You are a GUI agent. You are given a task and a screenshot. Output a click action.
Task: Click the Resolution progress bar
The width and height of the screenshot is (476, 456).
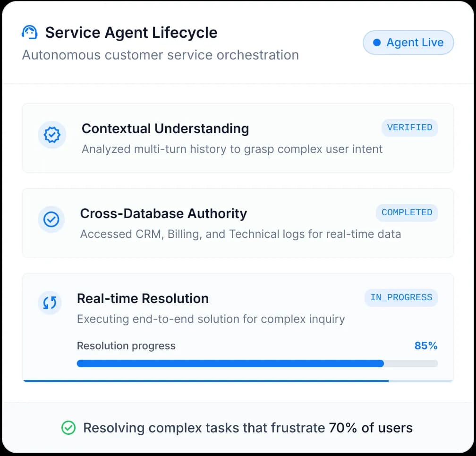click(x=257, y=363)
